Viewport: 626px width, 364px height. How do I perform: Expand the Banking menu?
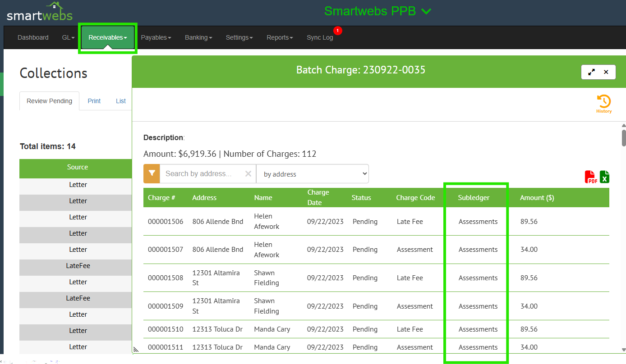point(198,38)
